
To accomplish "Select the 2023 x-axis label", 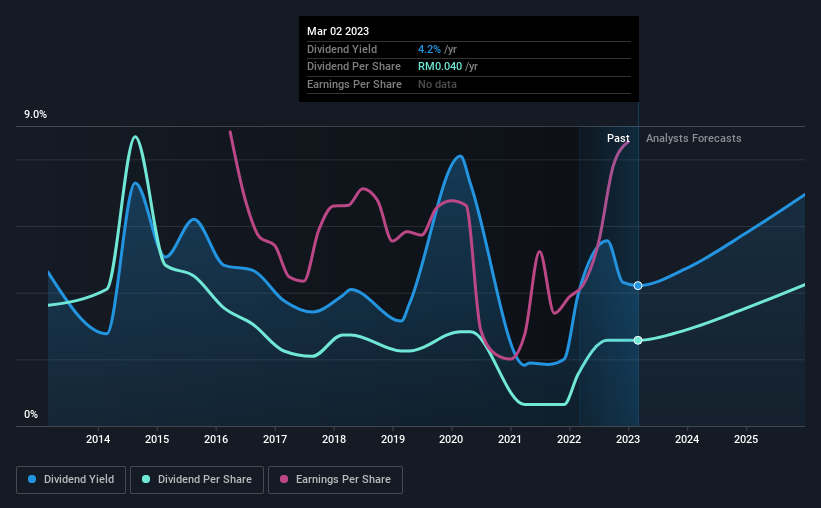I will [628, 439].
